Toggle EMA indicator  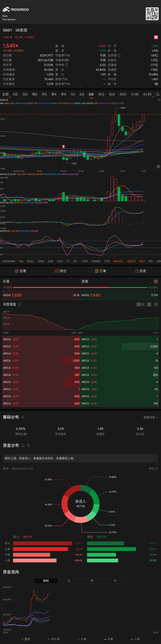click(41, 261)
